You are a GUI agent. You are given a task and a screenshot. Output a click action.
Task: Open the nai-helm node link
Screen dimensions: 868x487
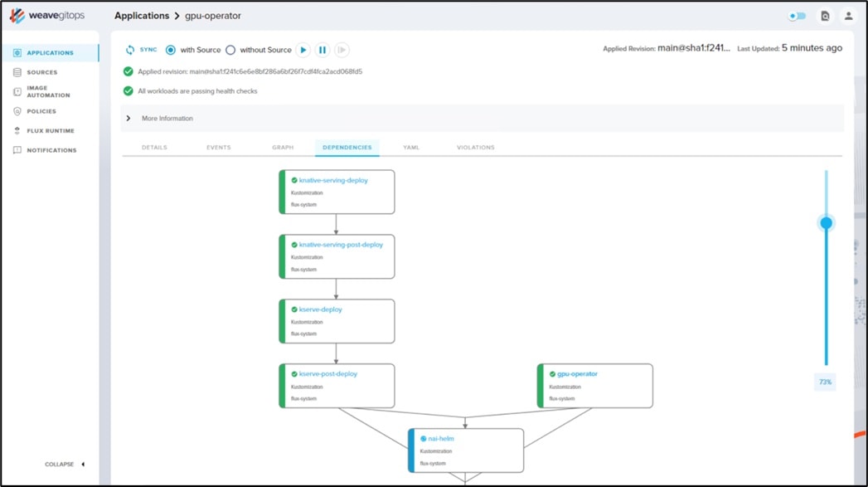click(441, 438)
